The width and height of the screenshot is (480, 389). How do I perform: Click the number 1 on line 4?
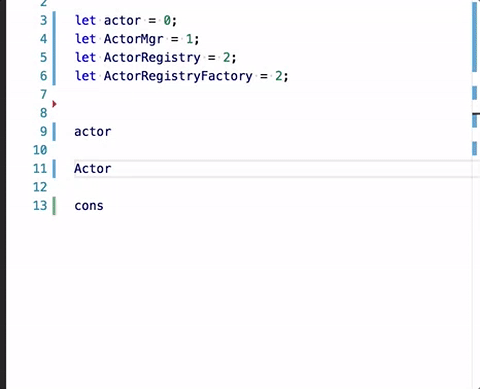(x=189, y=39)
